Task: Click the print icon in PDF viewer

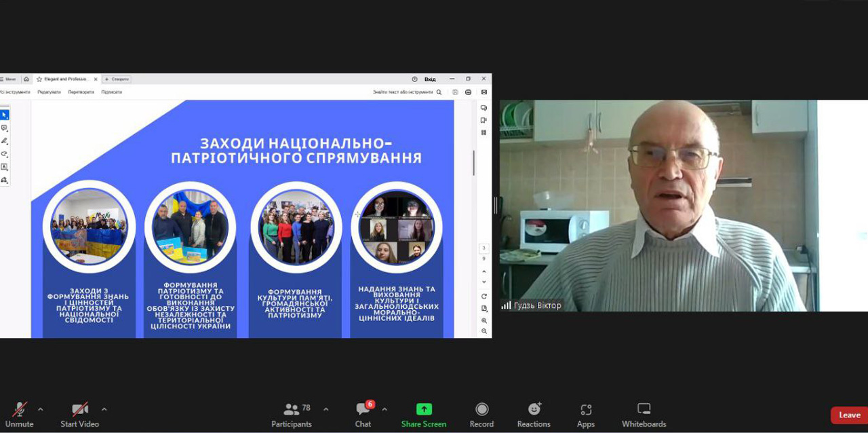Action: [x=469, y=92]
